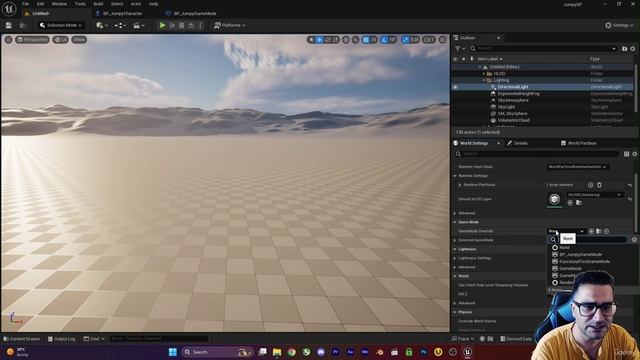This screenshot has height=360, width=640.
Task: Click the Show button in viewport
Action: [x=79, y=40]
